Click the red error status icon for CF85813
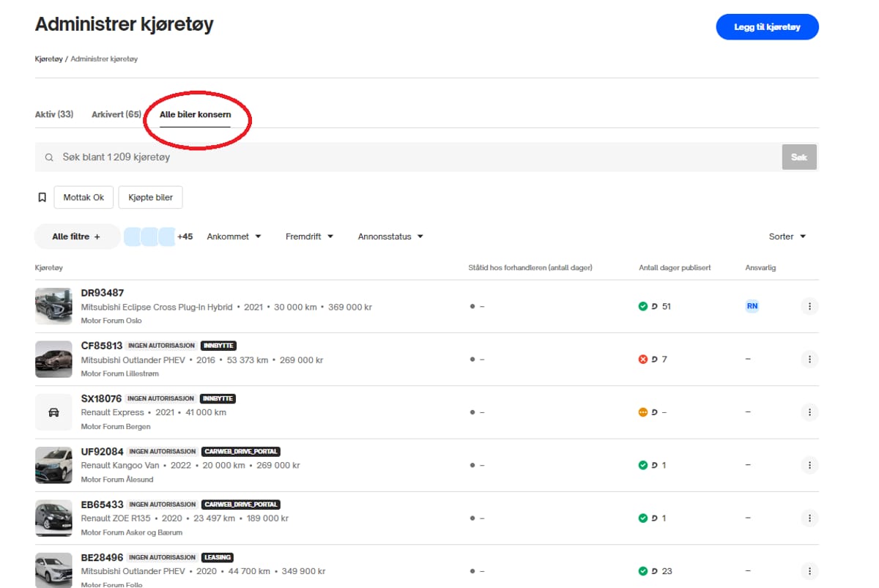The image size is (879, 588). [x=643, y=360]
